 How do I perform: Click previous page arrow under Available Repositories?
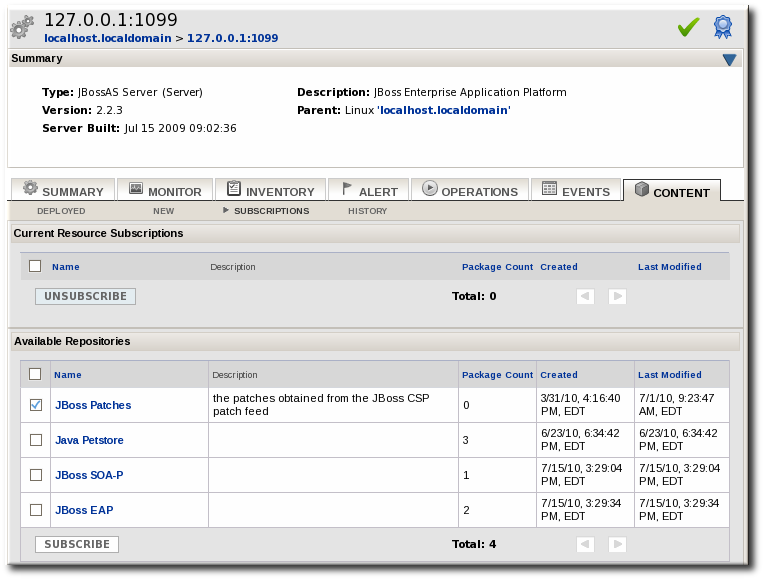pyautogui.click(x=585, y=544)
